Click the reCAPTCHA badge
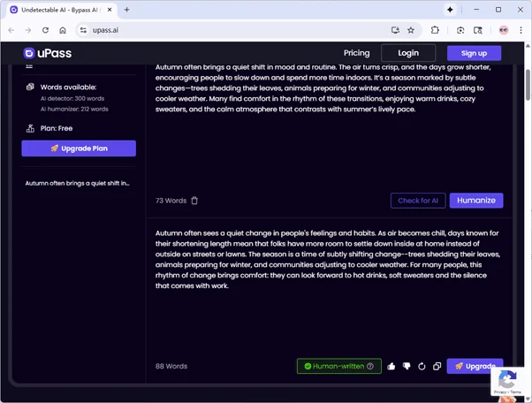This screenshot has width=532, height=403. [x=507, y=382]
